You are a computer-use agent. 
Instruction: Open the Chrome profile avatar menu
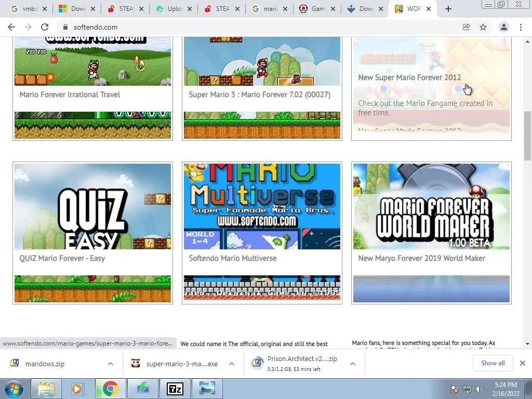[x=504, y=27]
